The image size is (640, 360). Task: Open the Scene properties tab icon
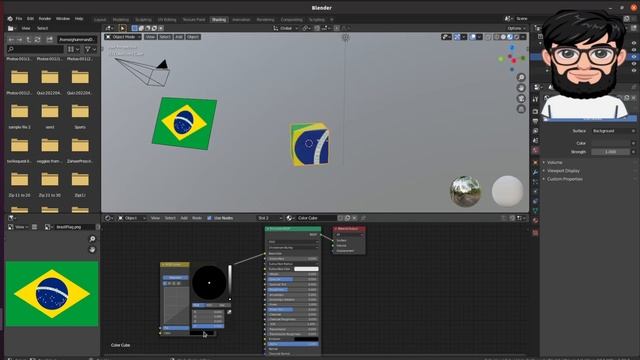point(535,141)
